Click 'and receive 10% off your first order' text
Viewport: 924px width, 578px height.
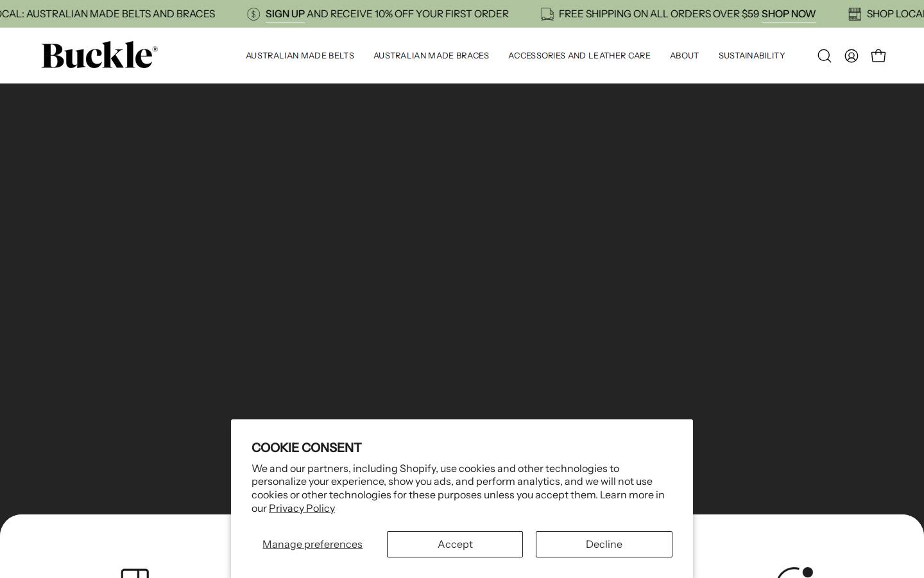coord(407,14)
